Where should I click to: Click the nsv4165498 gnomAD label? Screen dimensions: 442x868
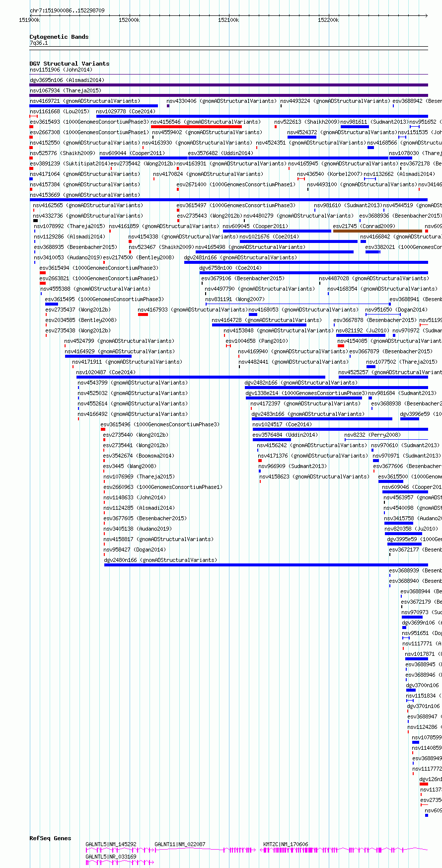[x=250, y=247]
